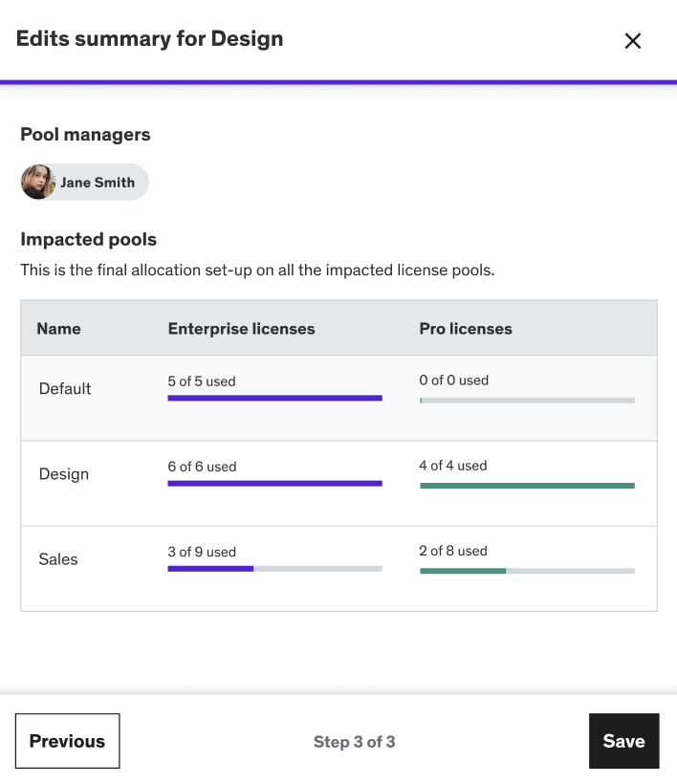Click the Enterprise licenses column header
The image size is (677, 784).
(241, 329)
